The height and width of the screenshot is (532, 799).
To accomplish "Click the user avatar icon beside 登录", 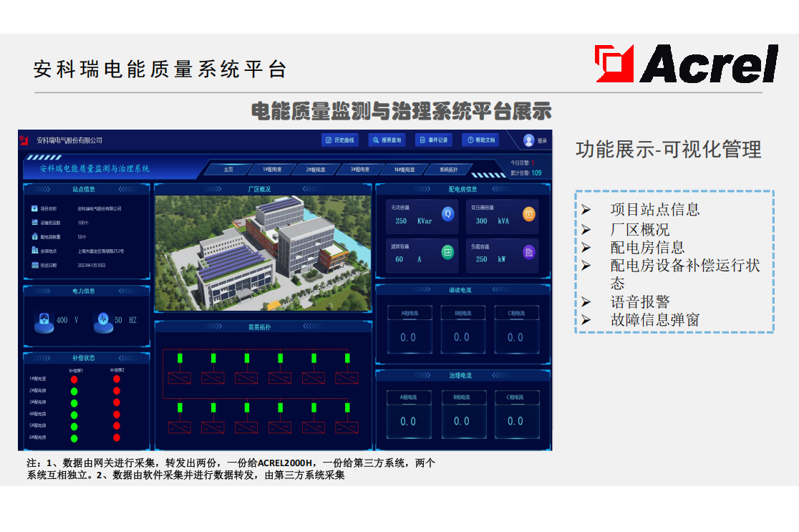I will pos(529,140).
